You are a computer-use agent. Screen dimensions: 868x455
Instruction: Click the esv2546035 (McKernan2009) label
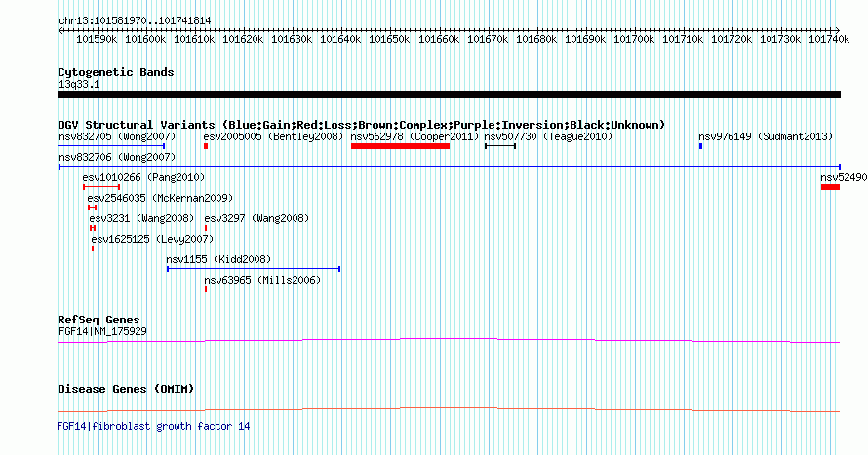(x=160, y=198)
